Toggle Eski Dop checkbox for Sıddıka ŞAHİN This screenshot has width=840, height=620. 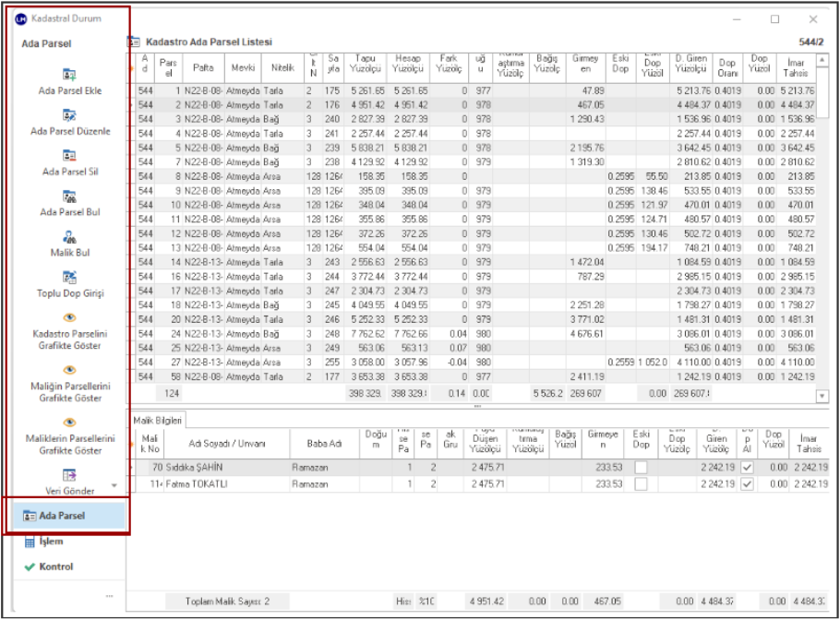[x=641, y=468]
